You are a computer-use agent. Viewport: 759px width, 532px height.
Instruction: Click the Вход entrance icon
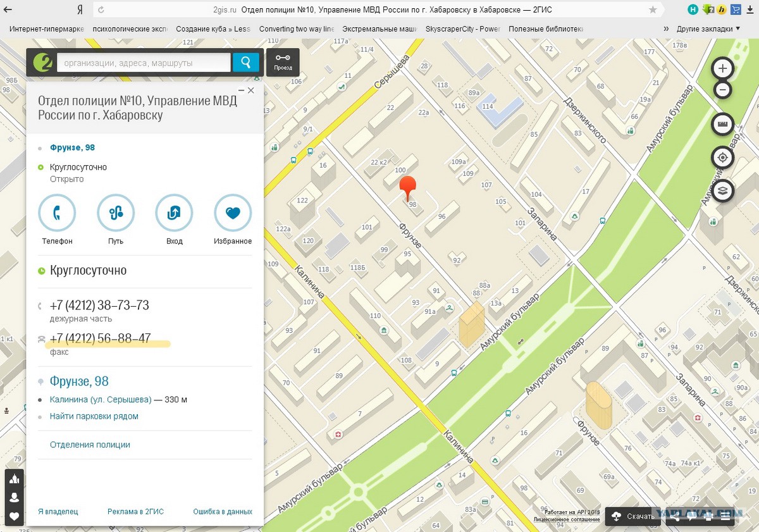pos(175,213)
